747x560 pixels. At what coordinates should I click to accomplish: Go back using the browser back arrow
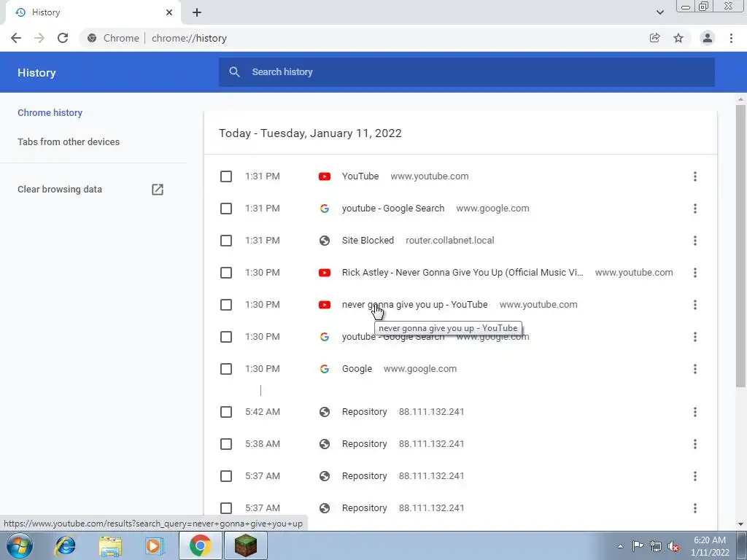coord(16,38)
